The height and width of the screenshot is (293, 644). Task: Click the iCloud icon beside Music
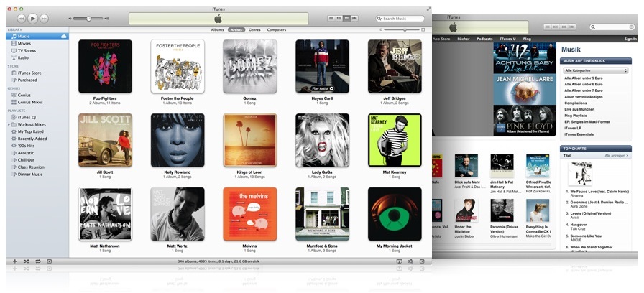click(x=64, y=37)
